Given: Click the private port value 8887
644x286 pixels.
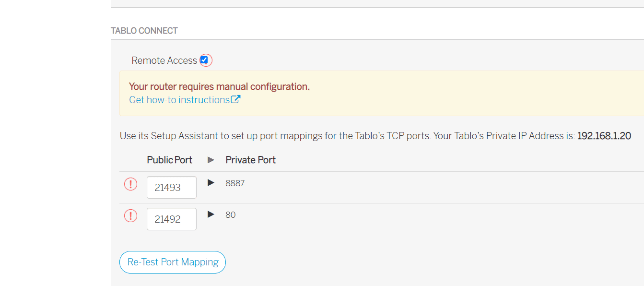Looking at the screenshot, I should 235,183.
